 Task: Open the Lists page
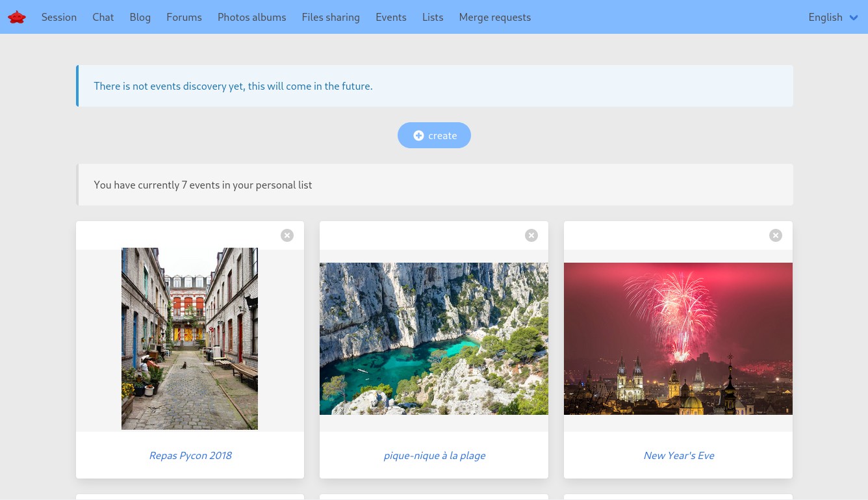[x=433, y=17]
